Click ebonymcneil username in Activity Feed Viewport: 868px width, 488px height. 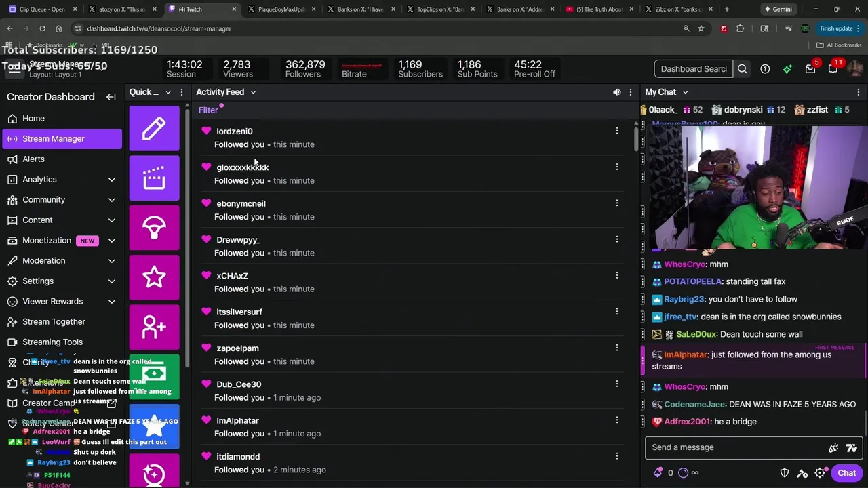(x=241, y=204)
